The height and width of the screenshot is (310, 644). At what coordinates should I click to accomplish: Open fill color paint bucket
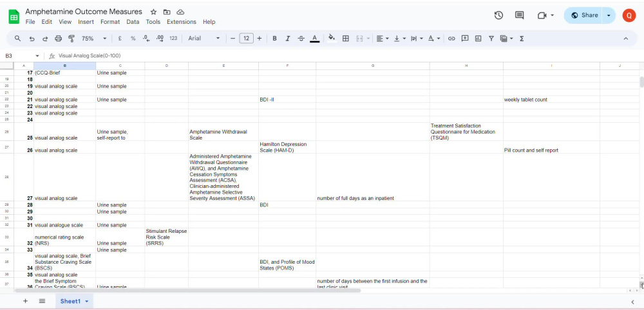(x=332, y=39)
